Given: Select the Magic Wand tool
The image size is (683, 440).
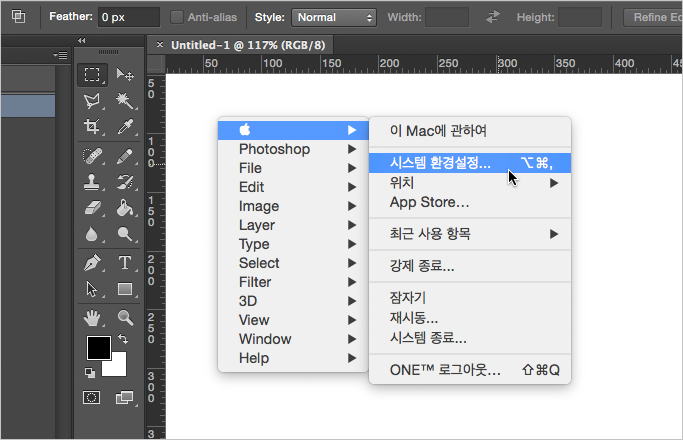Looking at the screenshot, I should pos(125,101).
